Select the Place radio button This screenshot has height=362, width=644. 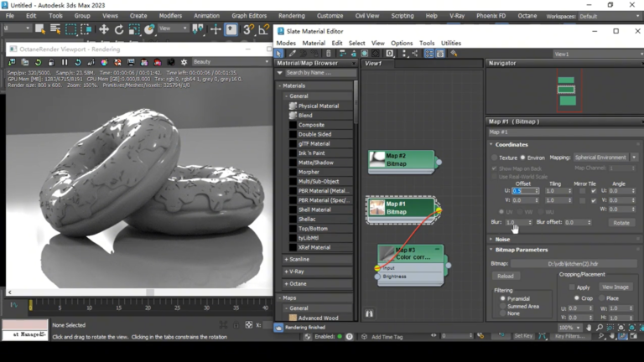click(602, 298)
